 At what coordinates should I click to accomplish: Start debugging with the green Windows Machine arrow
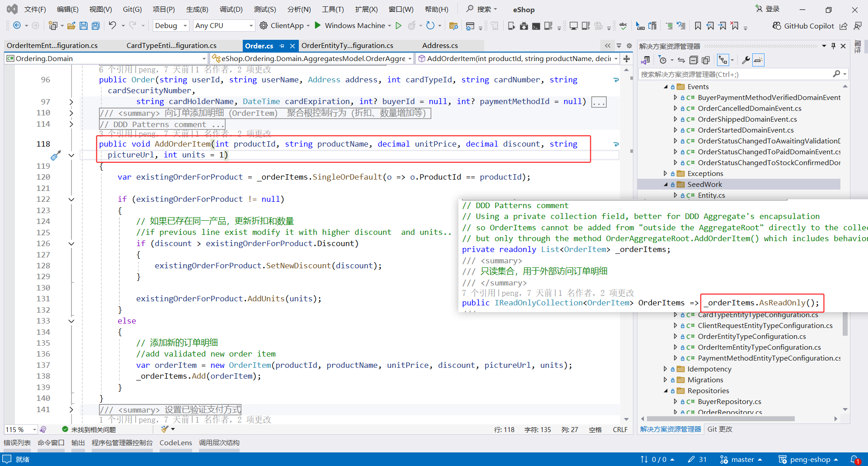[318, 25]
